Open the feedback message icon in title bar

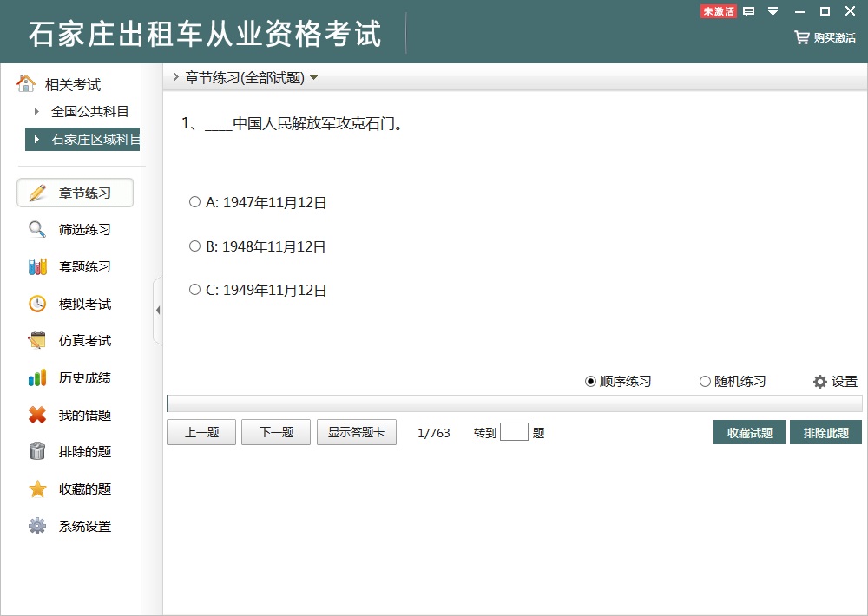(x=748, y=11)
